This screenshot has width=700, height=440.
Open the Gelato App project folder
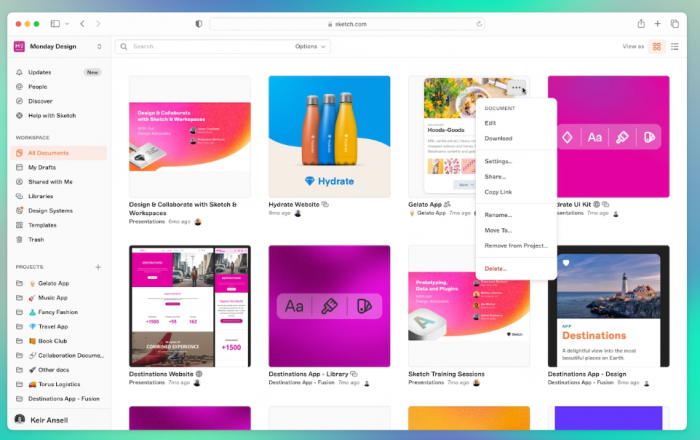[58, 283]
